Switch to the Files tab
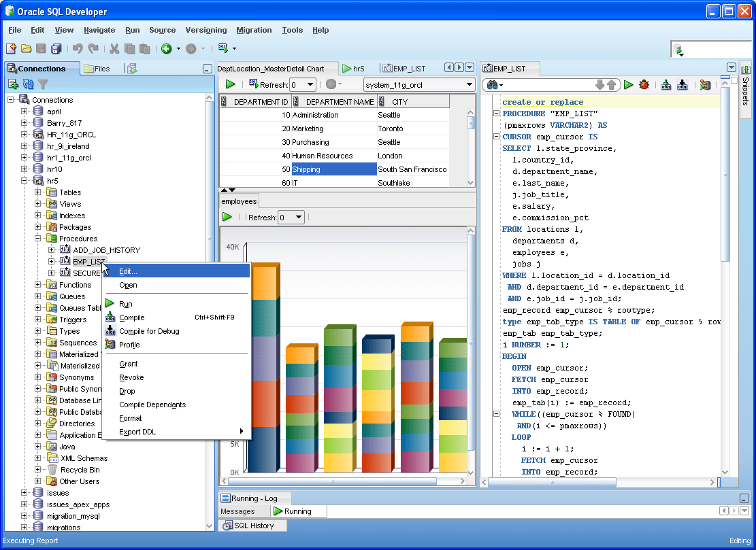The image size is (756, 550). [x=97, y=69]
